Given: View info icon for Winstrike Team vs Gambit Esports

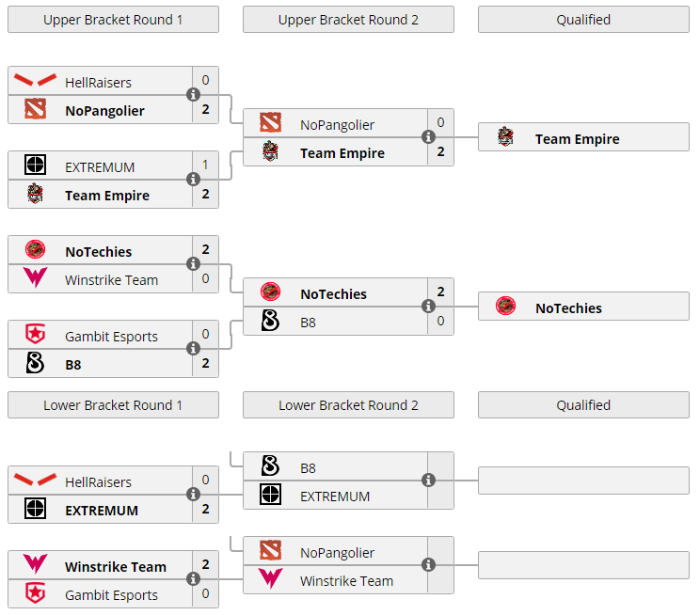Looking at the screenshot, I should pyautogui.click(x=193, y=579).
